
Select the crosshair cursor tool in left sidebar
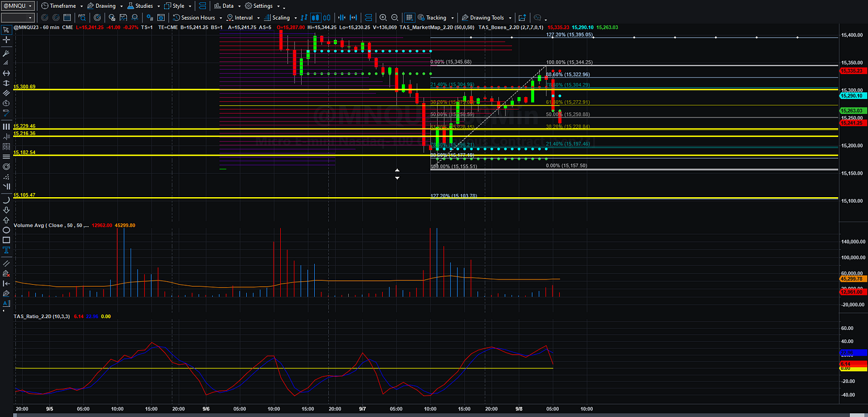[x=6, y=40]
